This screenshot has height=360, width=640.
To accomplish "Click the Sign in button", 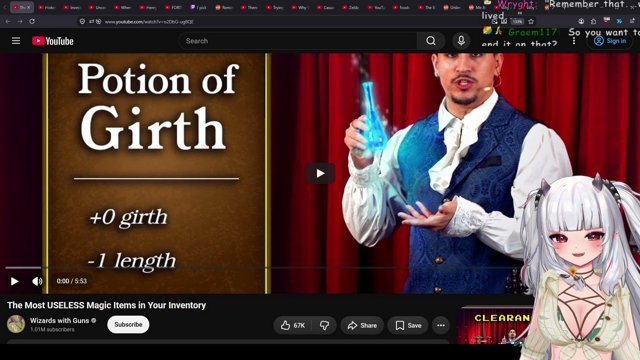I will pos(611,41).
